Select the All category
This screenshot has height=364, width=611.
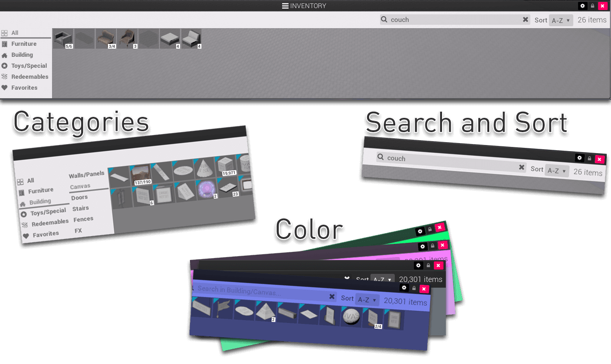(15, 33)
